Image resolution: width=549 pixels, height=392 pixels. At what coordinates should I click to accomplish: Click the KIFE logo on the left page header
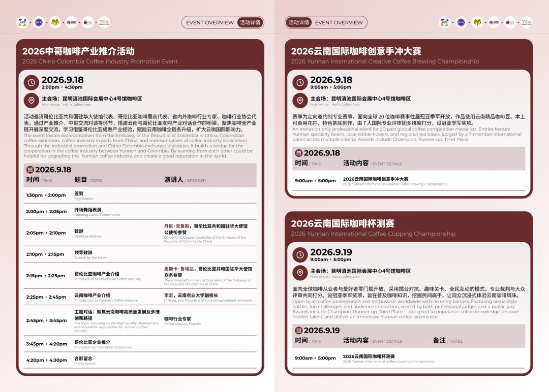(x=22, y=22)
